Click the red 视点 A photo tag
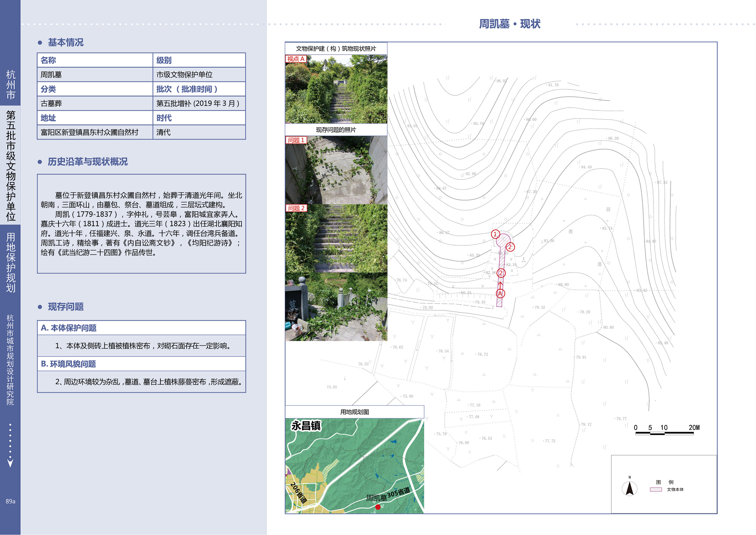The width and height of the screenshot is (756, 535). [296, 59]
